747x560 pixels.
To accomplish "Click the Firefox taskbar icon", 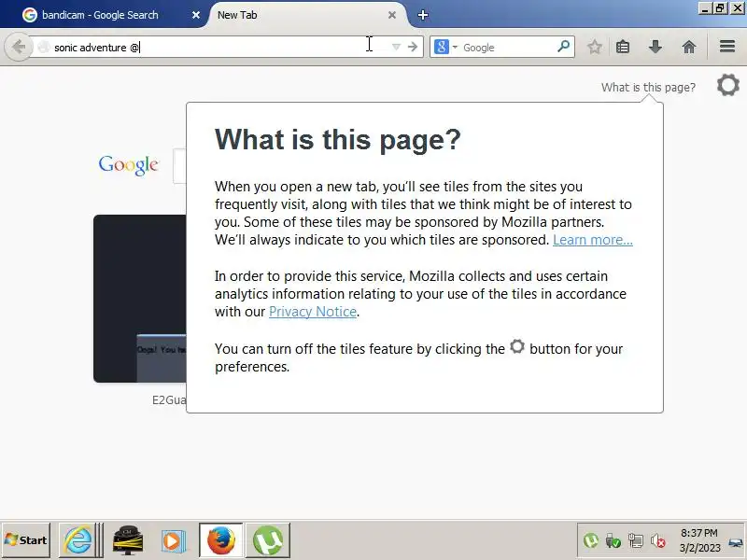I will (x=221, y=540).
